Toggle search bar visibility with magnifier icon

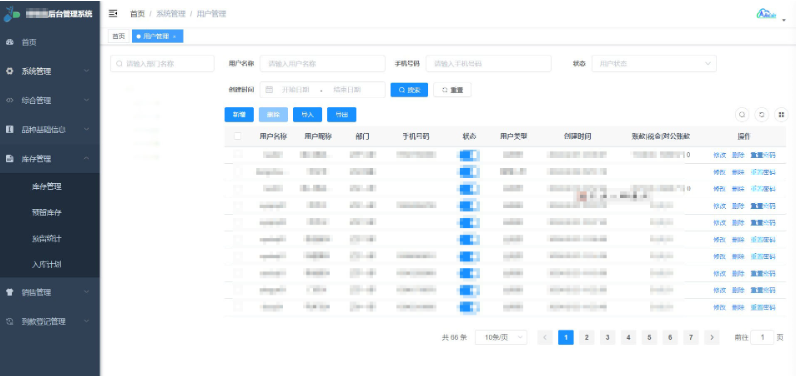point(742,115)
